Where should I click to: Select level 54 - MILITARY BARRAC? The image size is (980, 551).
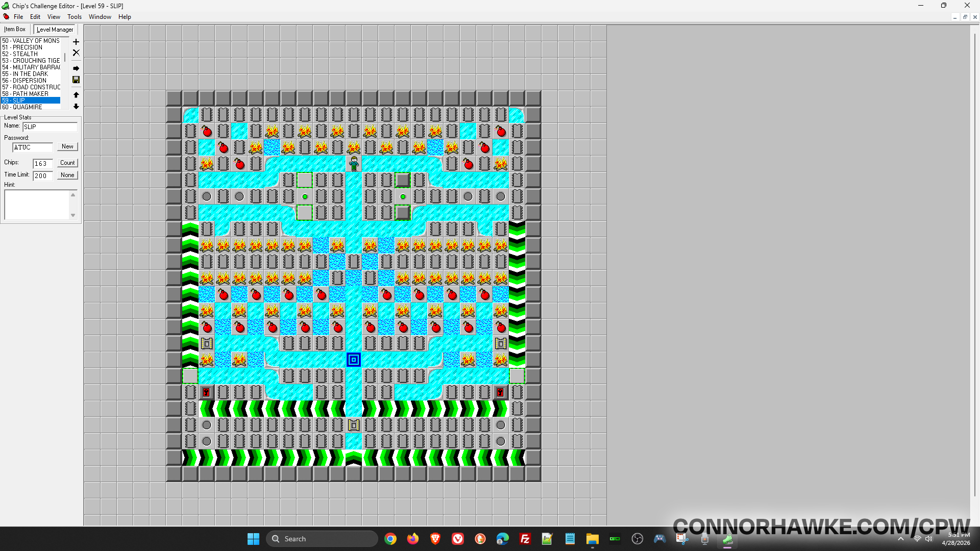31,67
